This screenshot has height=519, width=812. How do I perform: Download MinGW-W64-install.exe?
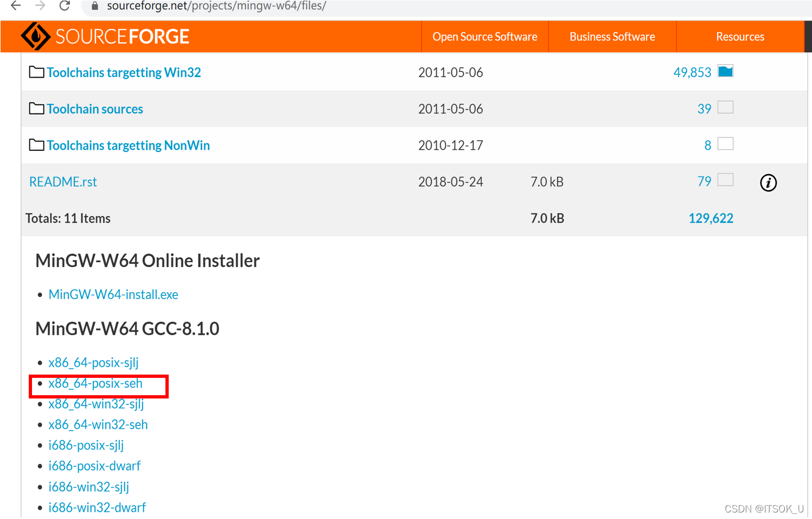tap(113, 294)
